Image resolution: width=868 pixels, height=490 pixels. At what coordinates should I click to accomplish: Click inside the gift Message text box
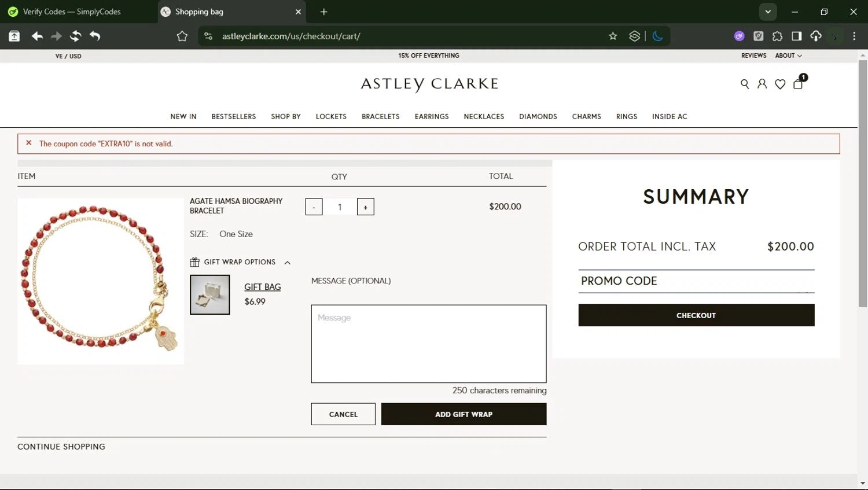pyautogui.click(x=429, y=344)
